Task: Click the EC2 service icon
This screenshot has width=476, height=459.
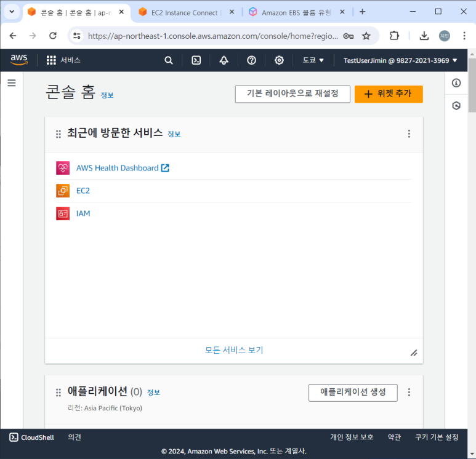Action: 63,191
